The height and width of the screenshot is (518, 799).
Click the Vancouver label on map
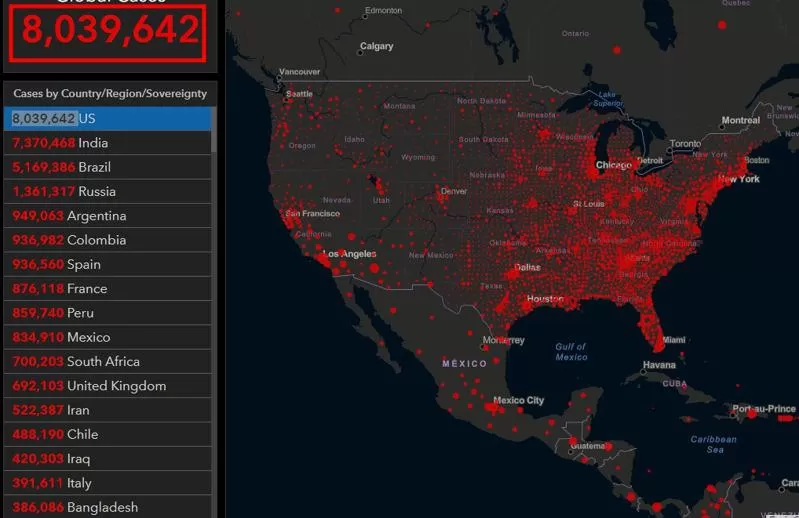(300, 72)
